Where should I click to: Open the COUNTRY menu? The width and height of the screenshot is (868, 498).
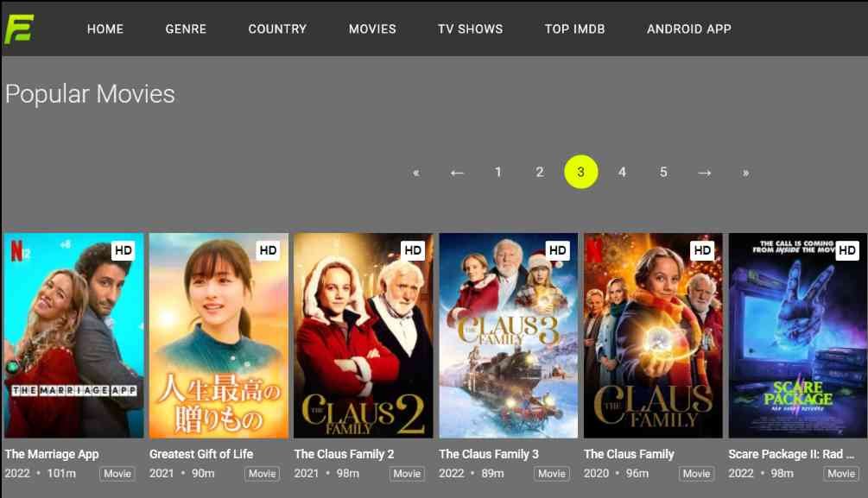(x=277, y=28)
